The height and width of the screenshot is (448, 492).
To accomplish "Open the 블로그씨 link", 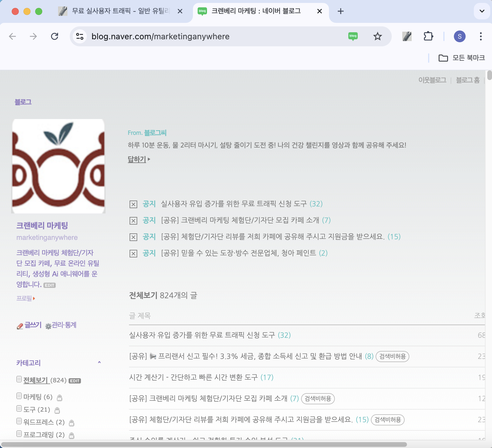I will (x=155, y=133).
